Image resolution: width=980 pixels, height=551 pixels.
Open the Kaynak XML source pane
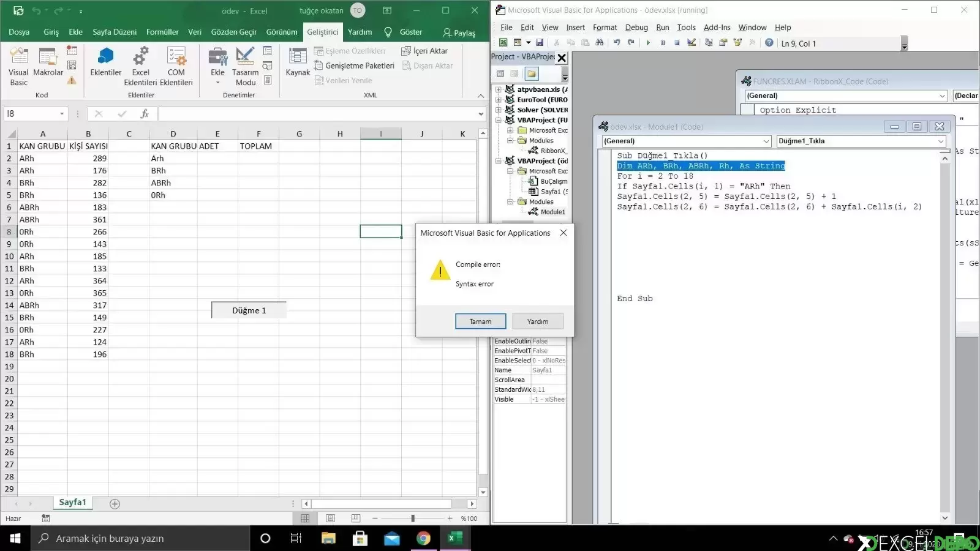tap(298, 61)
